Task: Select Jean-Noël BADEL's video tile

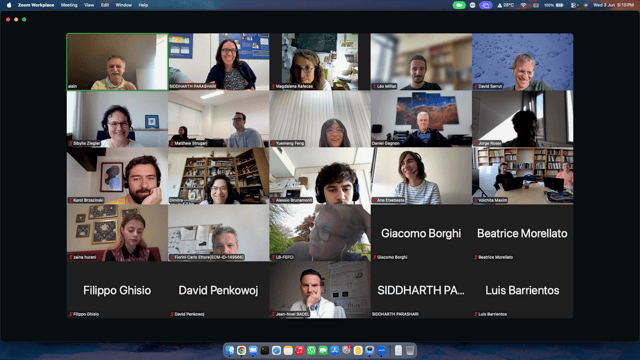Action: [x=320, y=290]
